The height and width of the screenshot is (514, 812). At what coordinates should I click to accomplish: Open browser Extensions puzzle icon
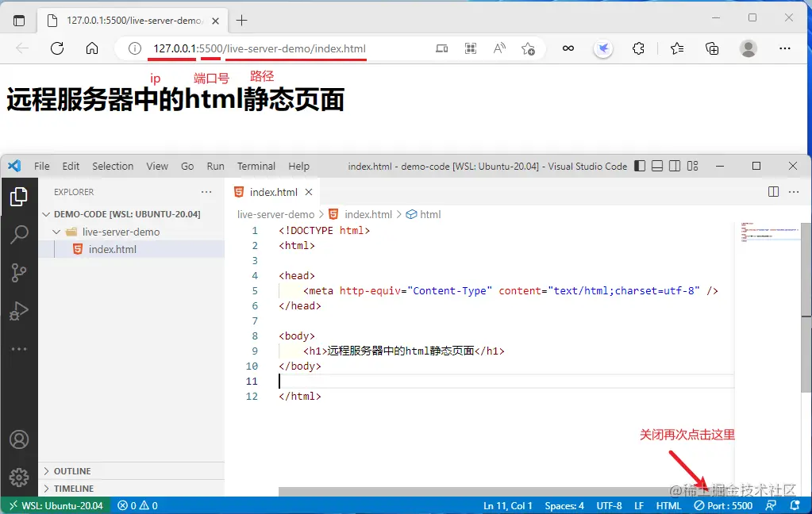(638, 48)
